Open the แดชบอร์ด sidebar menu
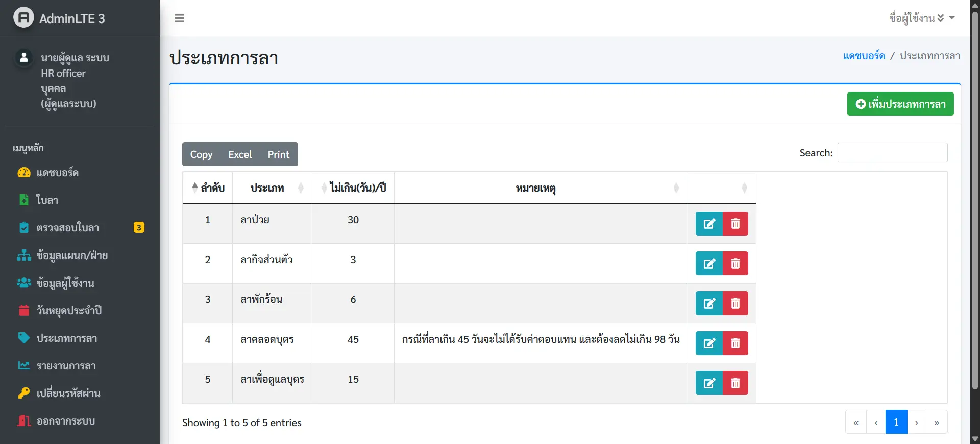The height and width of the screenshot is (444, 980). point(80,172)
